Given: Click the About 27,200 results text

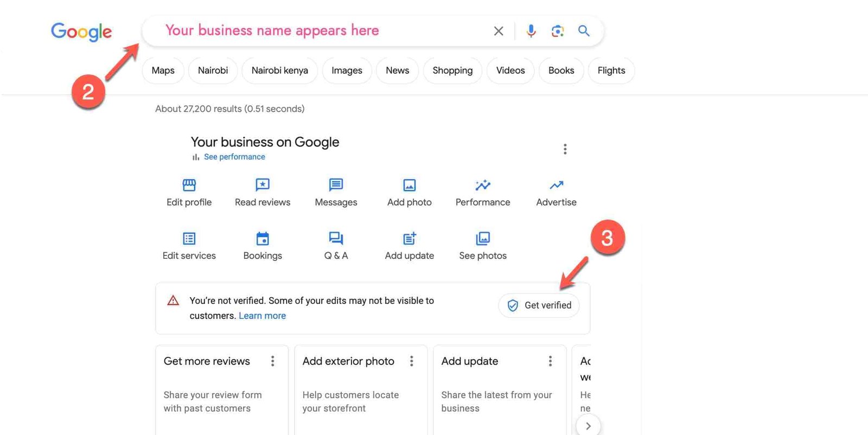Looking at the screenshot, I should coord(229,109).
